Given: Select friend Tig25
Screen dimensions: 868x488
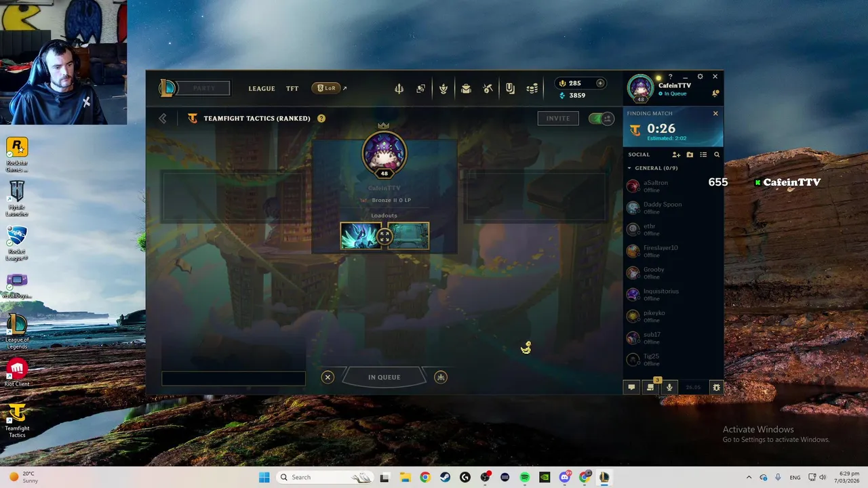Looking at the screenshot, I should (x=673, y=359).
